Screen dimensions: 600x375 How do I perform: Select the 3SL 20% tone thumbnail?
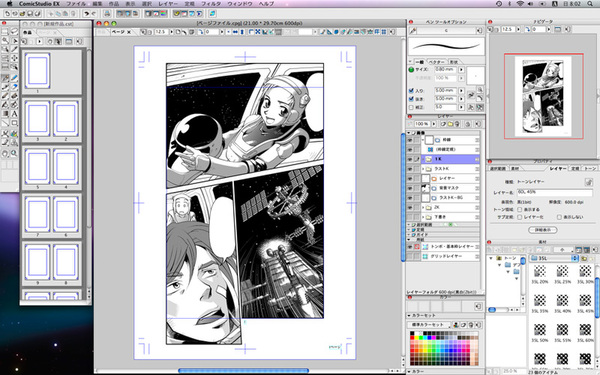(x=540, y=271)
